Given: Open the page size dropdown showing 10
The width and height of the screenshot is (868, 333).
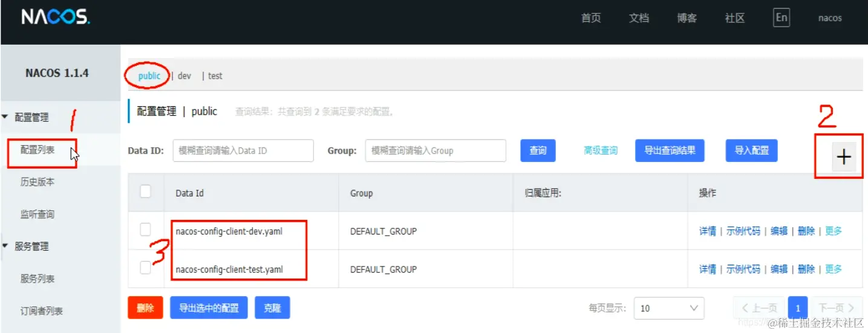Looking at the screenshot, I should coord(669,308).
